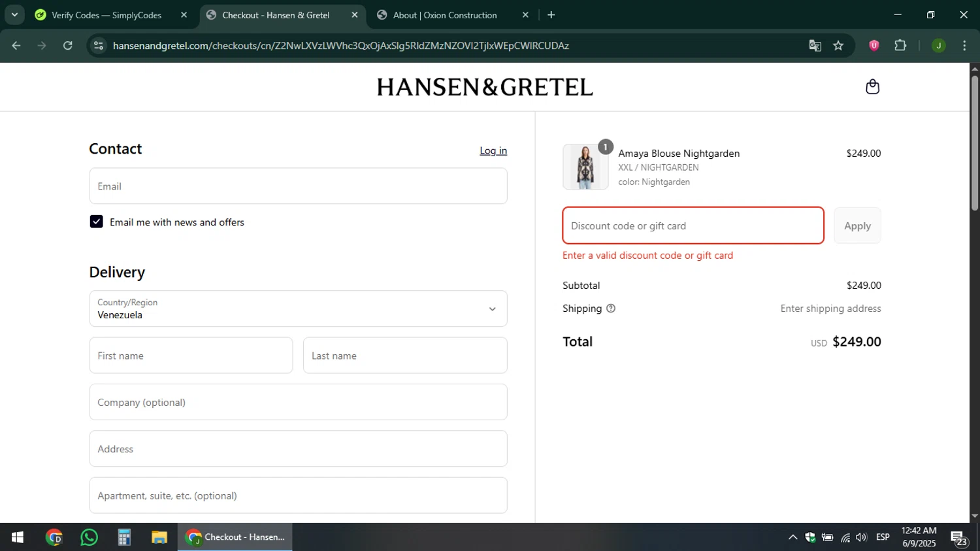Screen dimensions: 980x551
Task: Click the HANSEN&GRETEL logo
Action: tap(485, 87)
